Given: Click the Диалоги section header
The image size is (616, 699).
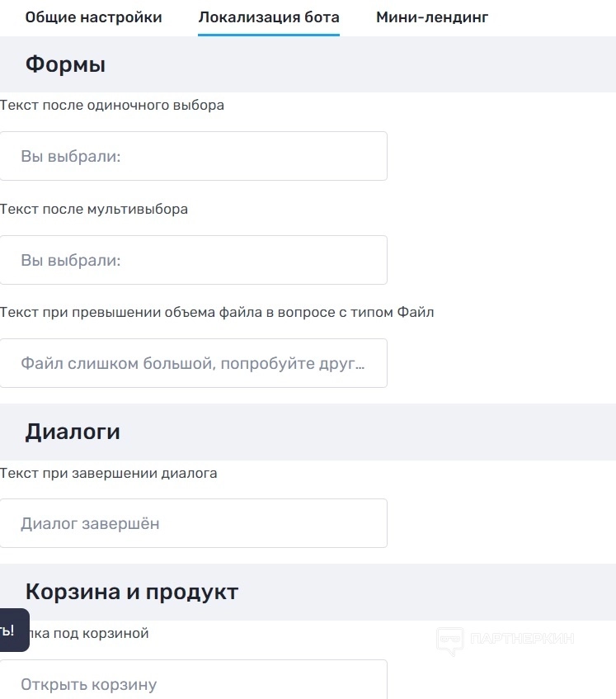Looking at the screenshot, I should [x=73, y=432].
